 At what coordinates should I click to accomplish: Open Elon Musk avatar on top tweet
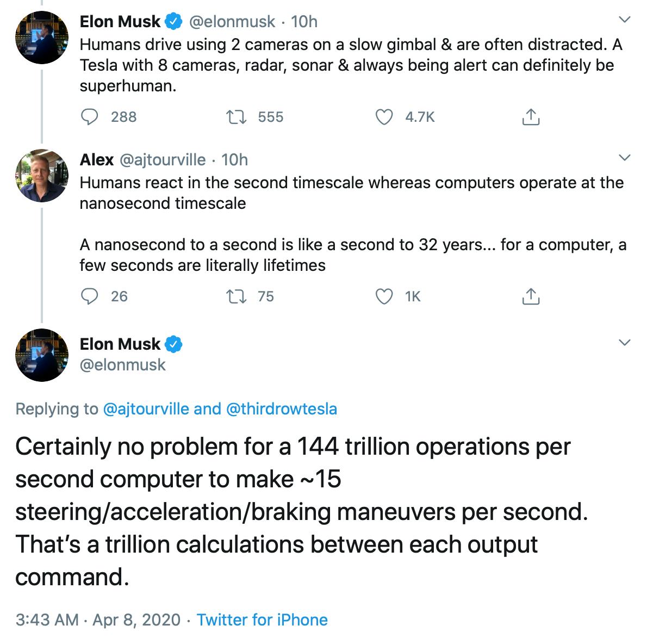click(x=41, y=37)
